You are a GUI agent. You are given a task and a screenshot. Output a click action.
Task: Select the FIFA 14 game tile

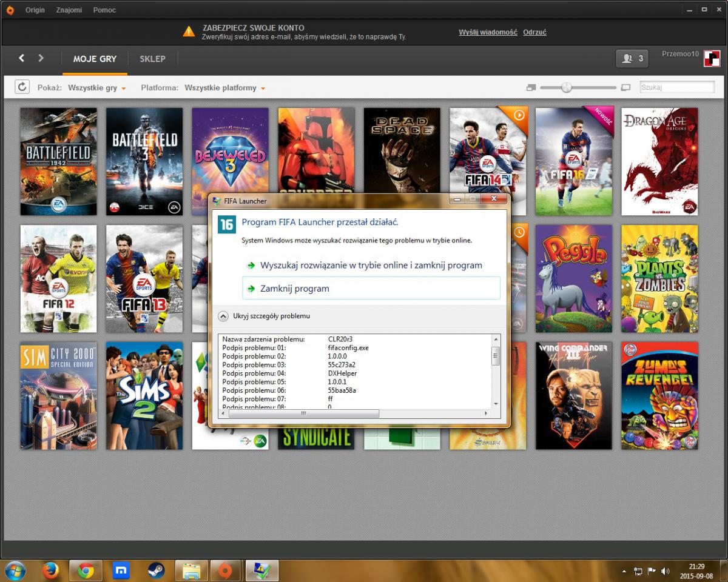pos(488,152)
